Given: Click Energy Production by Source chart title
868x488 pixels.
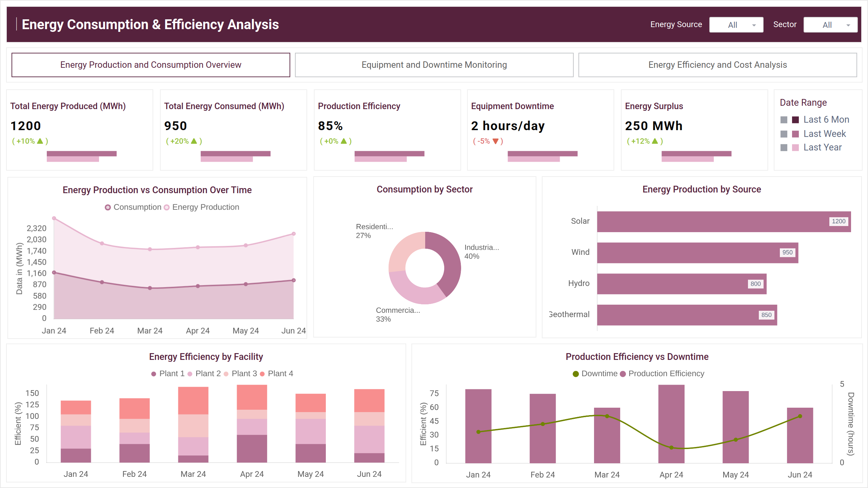Looking at the screenshot, I should click(x=702, y=189).
